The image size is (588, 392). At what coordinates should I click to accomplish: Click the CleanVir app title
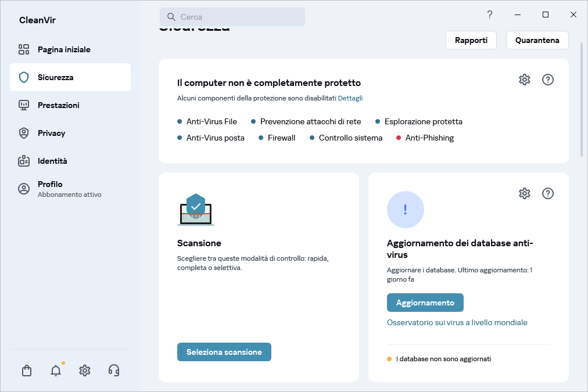pyautogui.click(x=37, y=20)
